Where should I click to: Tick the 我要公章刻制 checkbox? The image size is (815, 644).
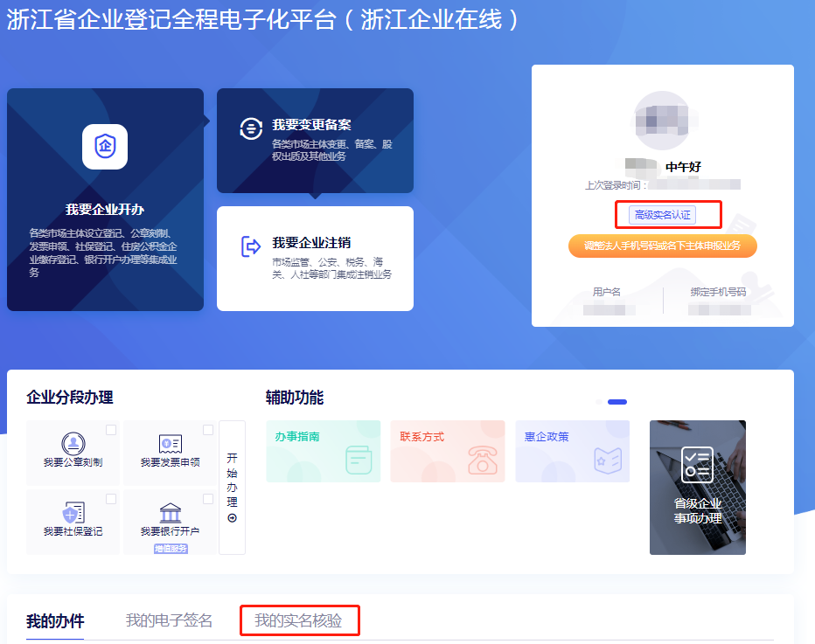(x=111, y=430)
